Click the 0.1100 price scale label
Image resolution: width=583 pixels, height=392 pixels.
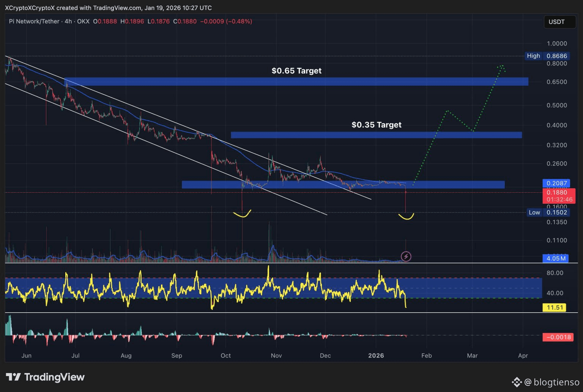pyautogui.click(x=557, y=240)
